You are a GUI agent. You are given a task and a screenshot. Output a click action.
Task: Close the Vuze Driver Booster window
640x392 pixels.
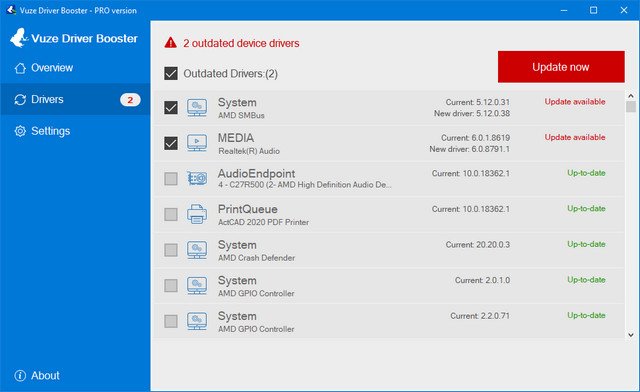click(x=624, y=10)
